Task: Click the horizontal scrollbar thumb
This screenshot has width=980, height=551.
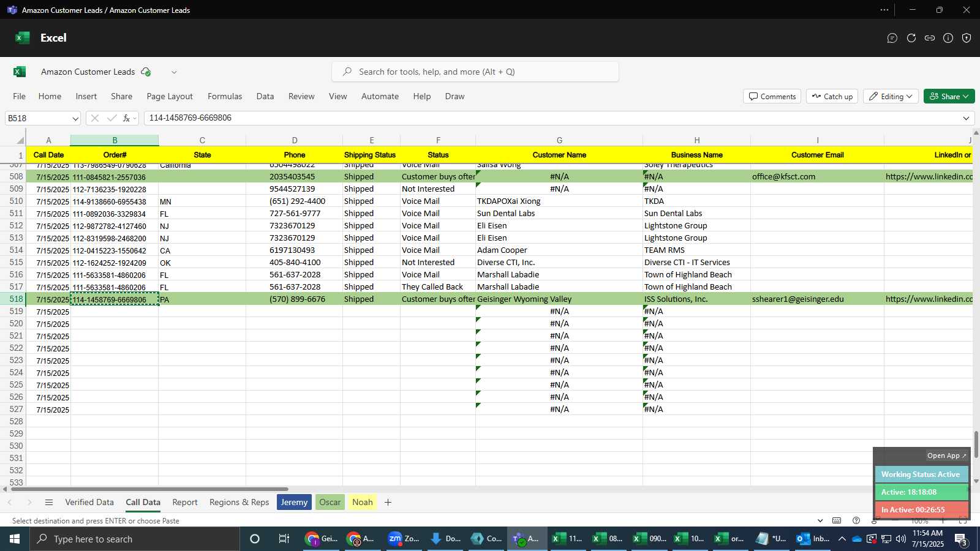Action: pos(149,489)
